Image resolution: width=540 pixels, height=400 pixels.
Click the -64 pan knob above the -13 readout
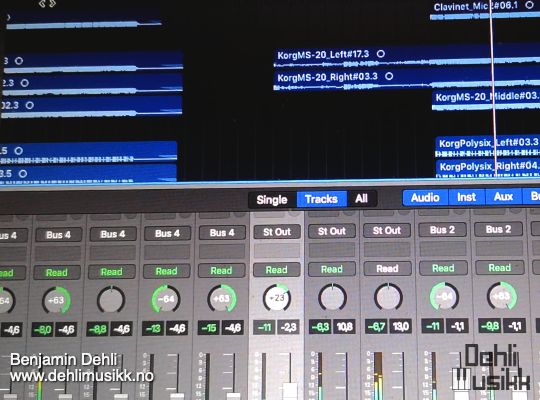click(x=166, y=298)
